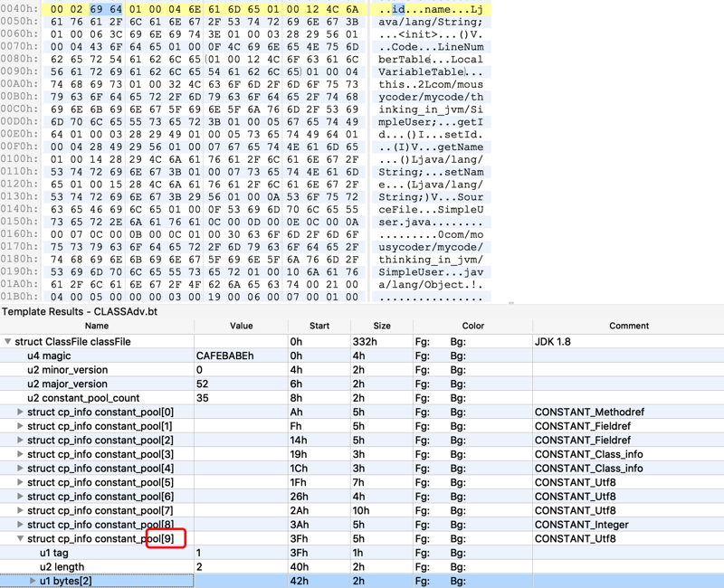The image size is (724, 588).
Task: Select the u2 minor_version row
Action: (362, 370)
